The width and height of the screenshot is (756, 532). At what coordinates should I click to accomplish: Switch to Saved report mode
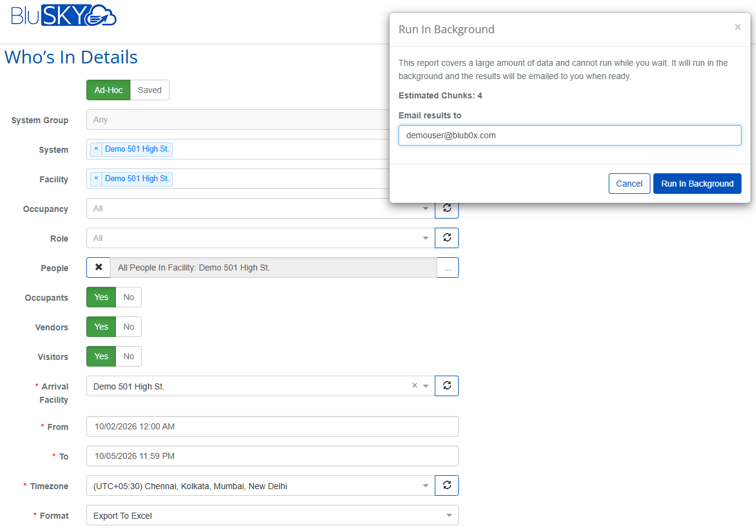tap(150, 90)
